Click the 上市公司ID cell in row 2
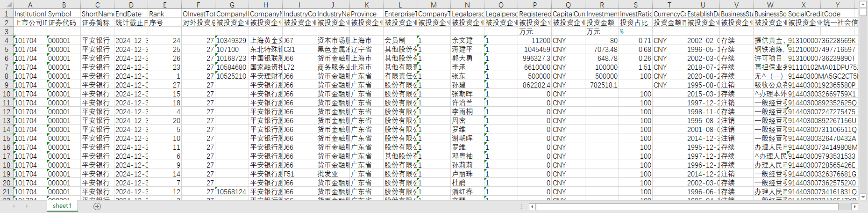 pyautogui.click(x=30, y=23)
